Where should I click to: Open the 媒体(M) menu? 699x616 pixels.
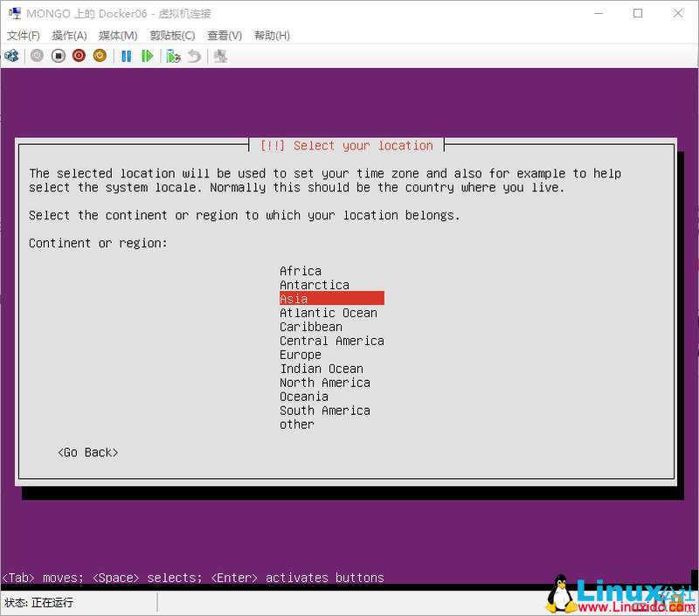pyautogui.click(x=116, y=35)
